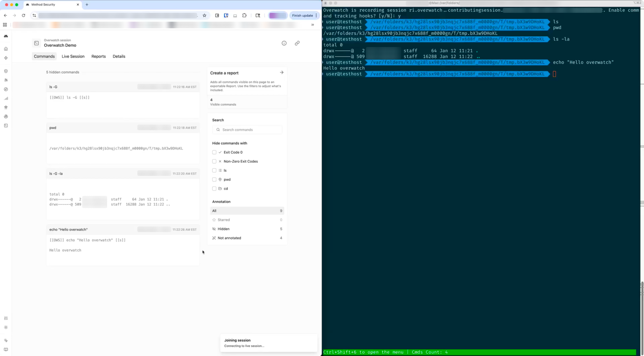
Task: Open browser extensions puzzle icon
Action: pyautogui.click(x=244, y=15)
